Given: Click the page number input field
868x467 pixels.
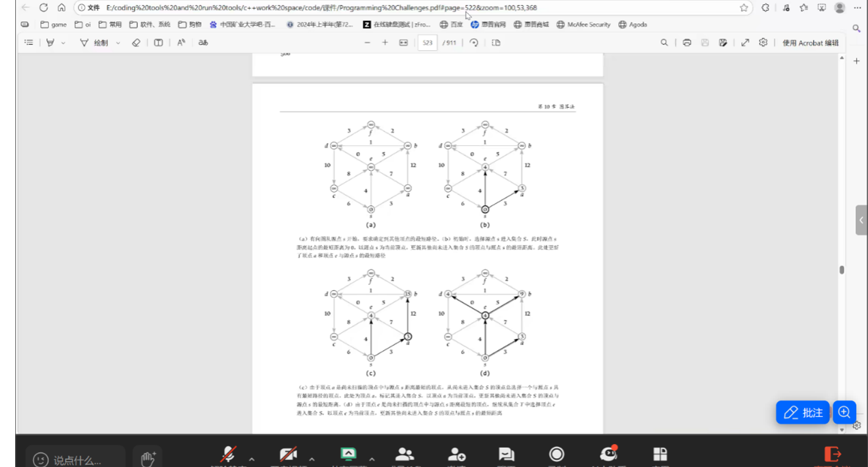Looking at the screenshot, I should click(x=427, y=43).
